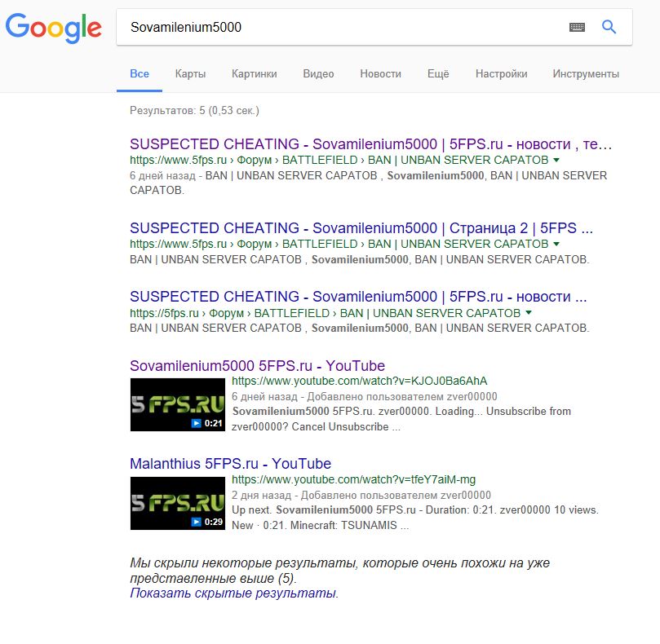
Task: Expand second result's URL dropdown arrow
Action: [x=556, y=244]
